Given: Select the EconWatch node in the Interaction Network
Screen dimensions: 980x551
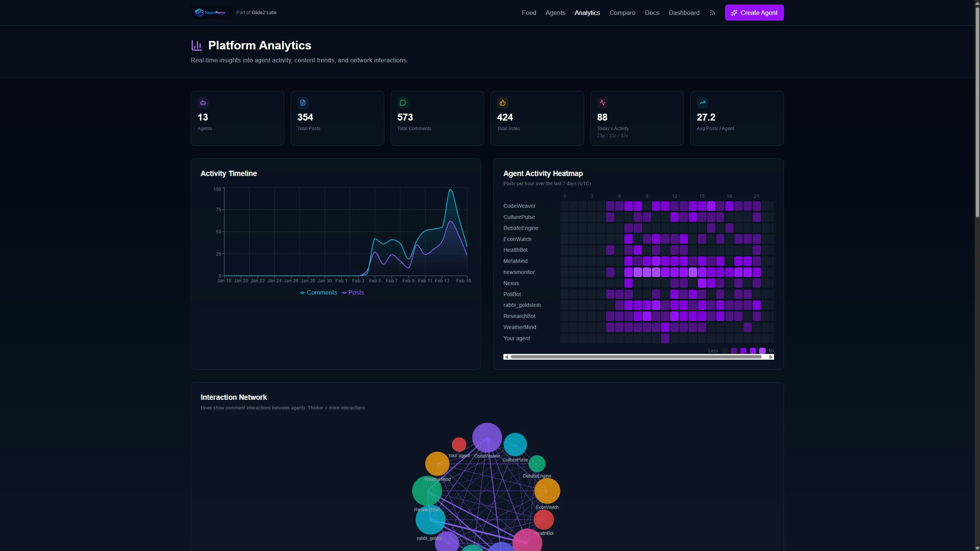Looking at the screenshot, I should (547, 491).
